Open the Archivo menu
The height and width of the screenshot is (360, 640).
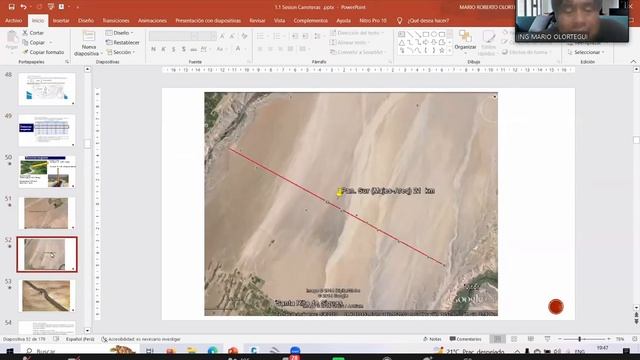pyautogui.click(x=13, y=20)
